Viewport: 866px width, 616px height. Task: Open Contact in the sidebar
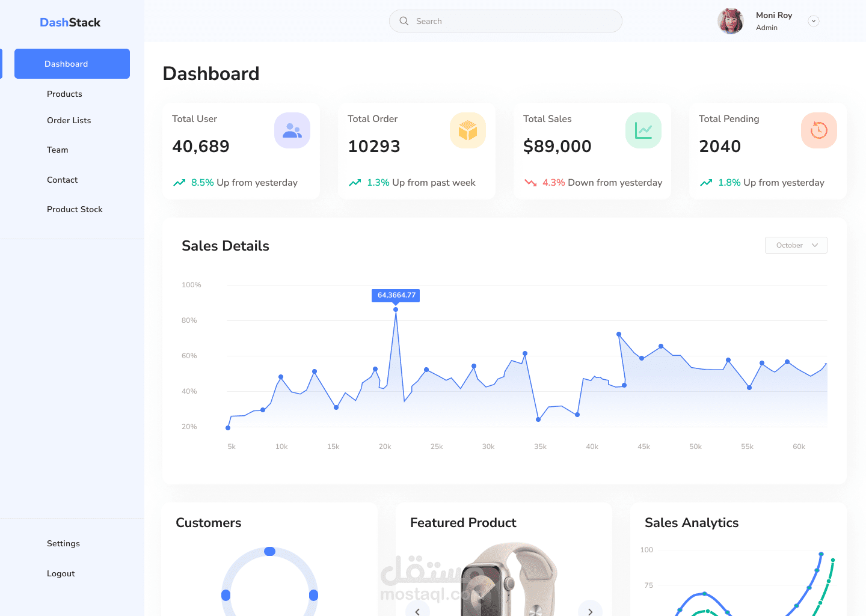[x=63, y=180]
